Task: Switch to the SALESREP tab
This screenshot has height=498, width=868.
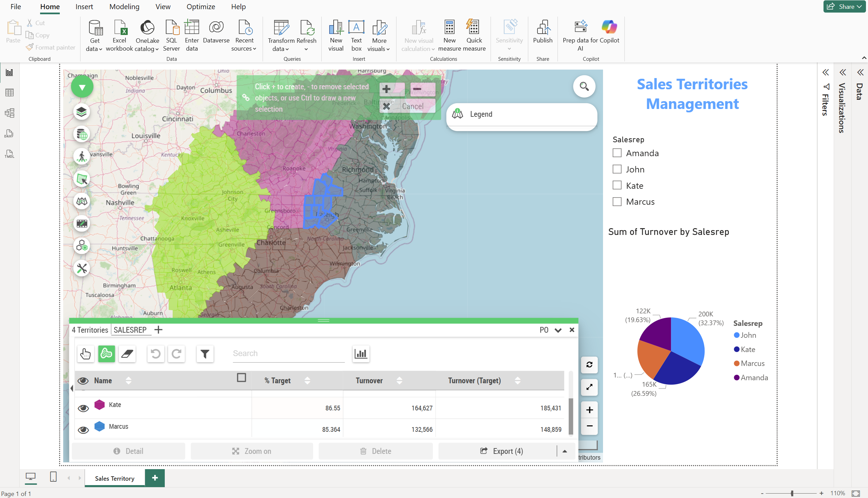Action: pyautogui.click(x=130, y=330)
